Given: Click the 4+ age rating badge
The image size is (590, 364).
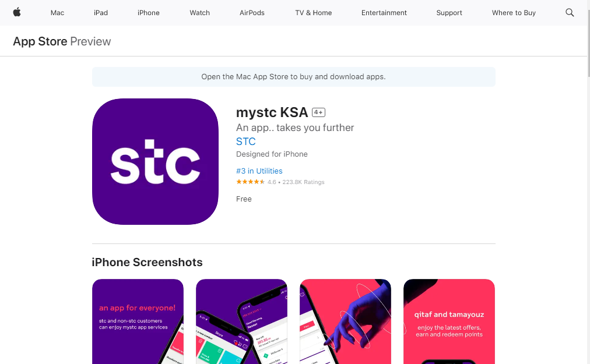Looking at the screenshot, I should [x=318, y=112].
